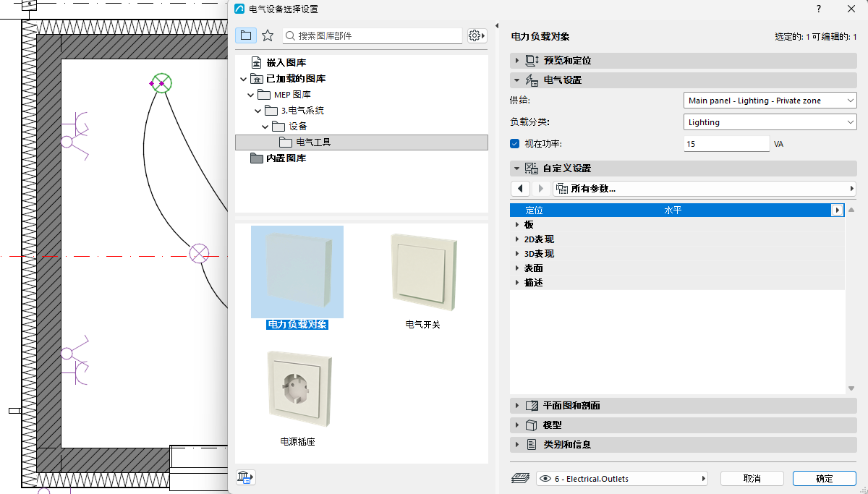
Task: Open the 6 - Electrical.Outlets layer dropdown
Action: click(622, 479)
